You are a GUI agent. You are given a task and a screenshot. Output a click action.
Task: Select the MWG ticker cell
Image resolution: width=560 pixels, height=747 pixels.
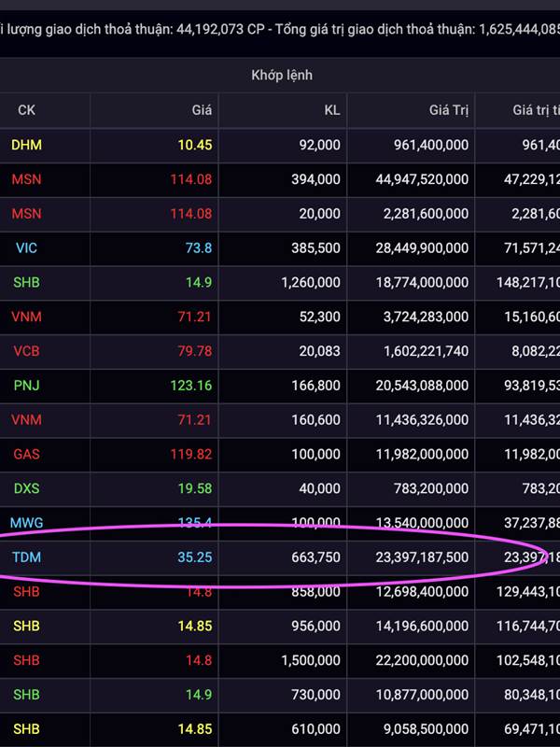pos(27,522)
